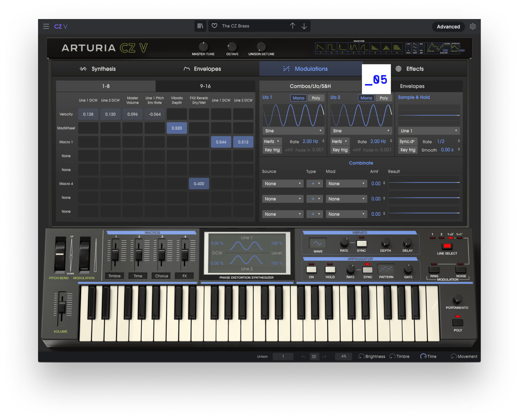
Task: Click the undo arrow at the bottom bar
Action: click(x=303, y=356)
